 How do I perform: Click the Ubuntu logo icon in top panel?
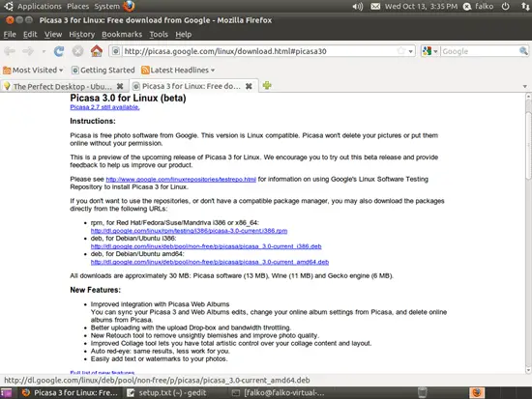point(8,6)
